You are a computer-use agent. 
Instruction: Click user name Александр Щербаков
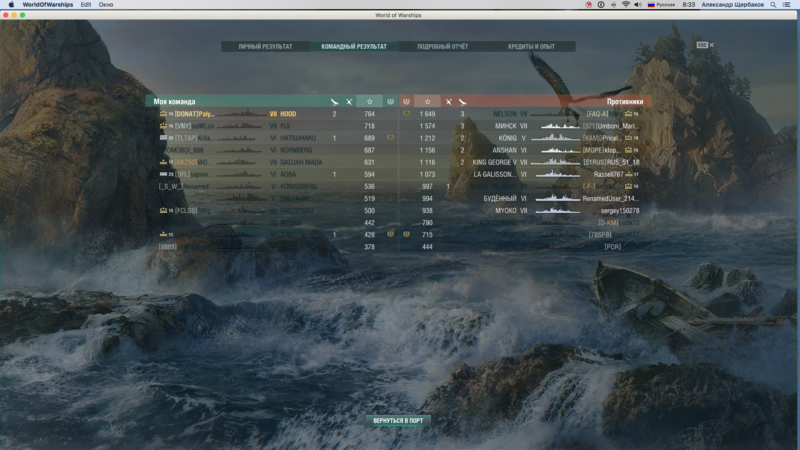click(x=732, y=5)
